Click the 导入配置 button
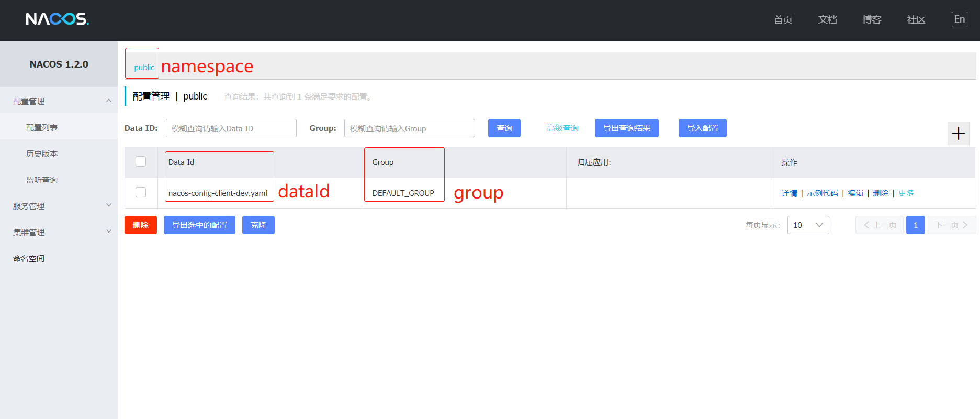The image size is (980, 419). (702, 128)
